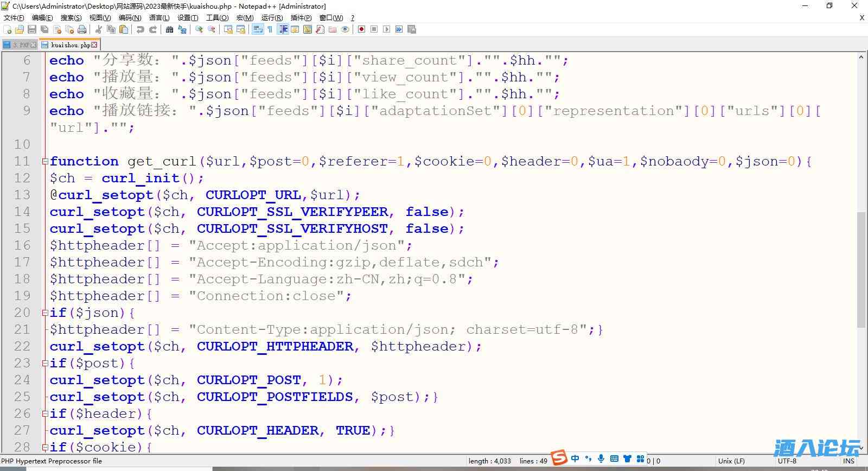868x471 pixels.
Task: Start macro recording with red circle icon
Action: (x=361, y=29)
